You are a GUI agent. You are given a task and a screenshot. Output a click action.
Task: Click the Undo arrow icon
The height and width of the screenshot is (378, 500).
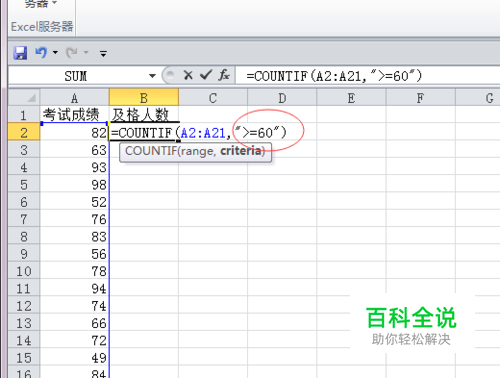[x=41, y=52]
